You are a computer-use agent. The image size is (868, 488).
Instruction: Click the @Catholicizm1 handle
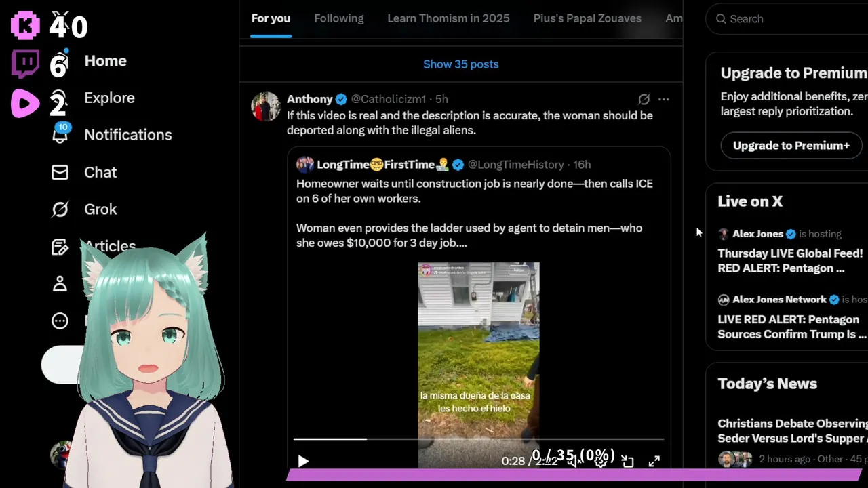coord(389,99)
